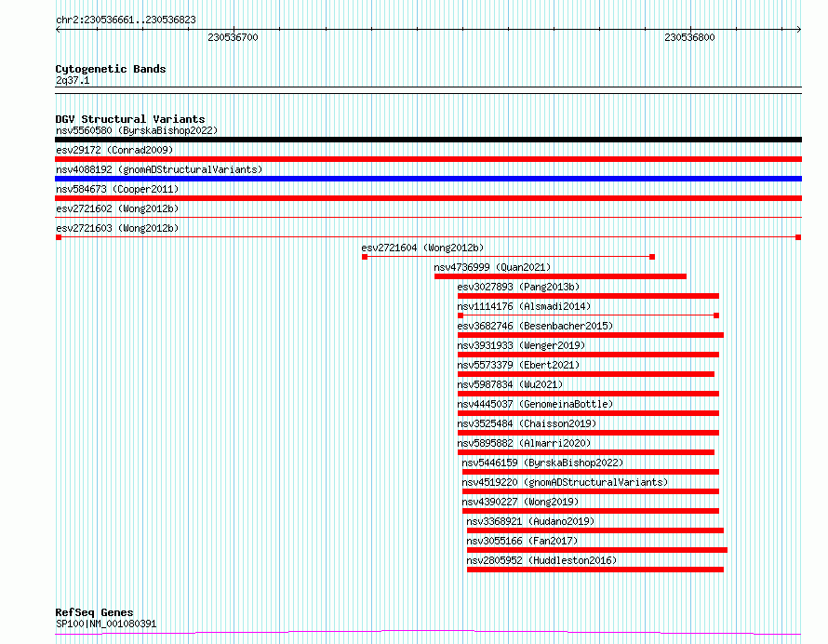Select variant label nsv5987834 (Wu2021)
The width and height of the screenshot is (828, 644).
point(510,384)
